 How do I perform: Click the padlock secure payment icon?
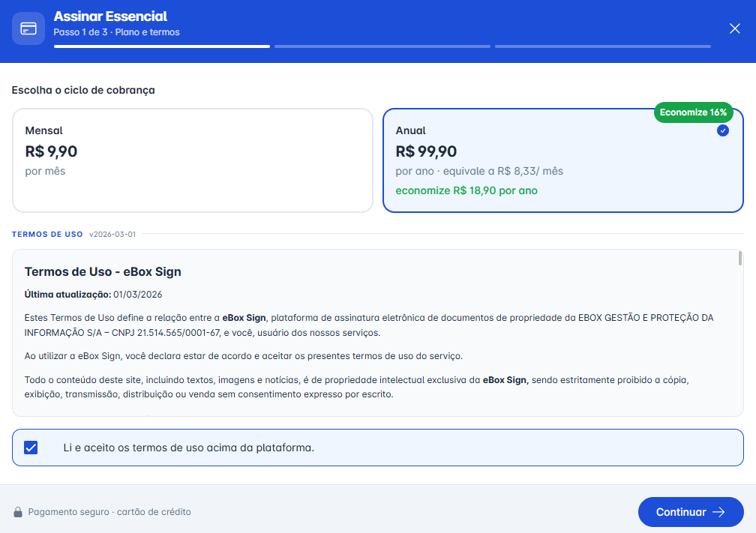pyautogui.click(x=18, y=512)
